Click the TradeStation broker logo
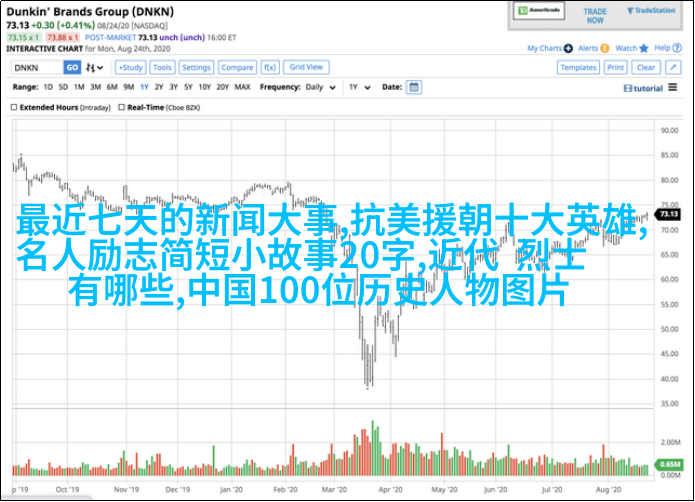The width and height of the screenshot is (695, 502). (x=651, y=11)
